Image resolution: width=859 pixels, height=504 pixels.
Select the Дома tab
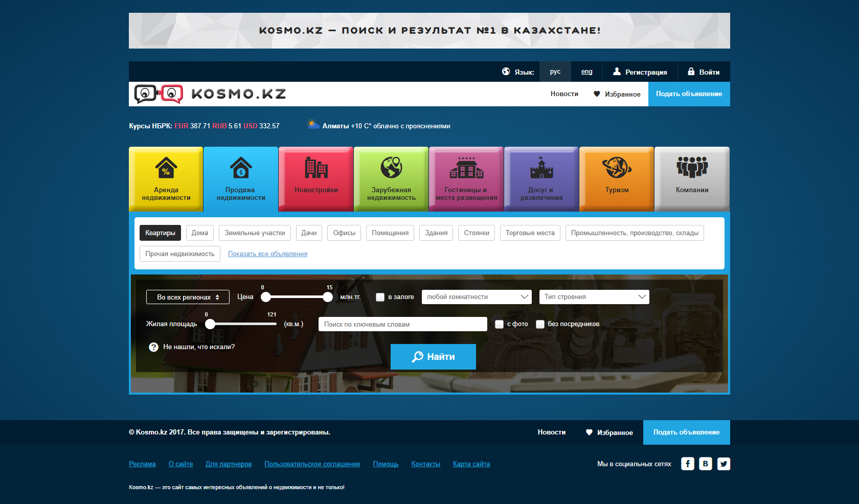click(x=199, y=233)
